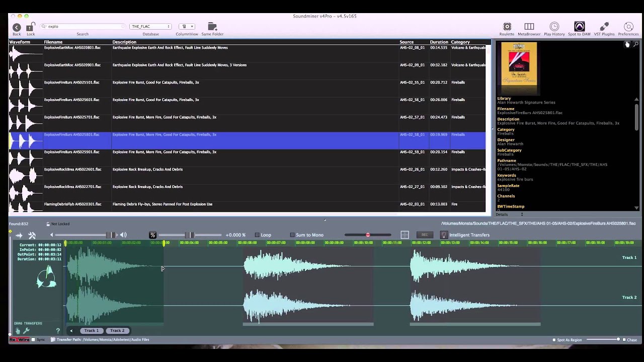Click the wrench icon under Drag Transfers
This screenshot has width=644, height=362.
coord(26,331)
